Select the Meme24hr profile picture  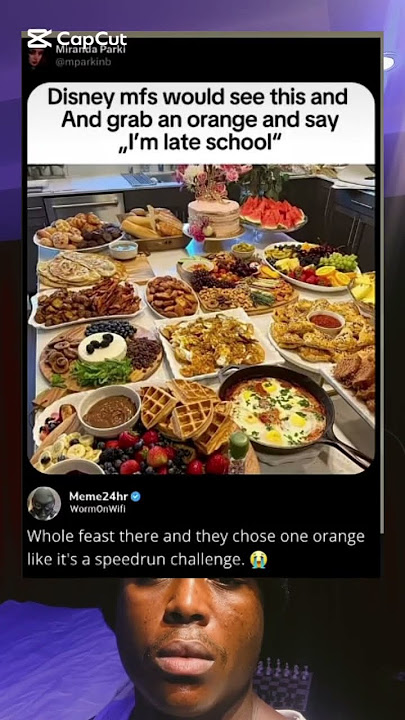(44, 503)
